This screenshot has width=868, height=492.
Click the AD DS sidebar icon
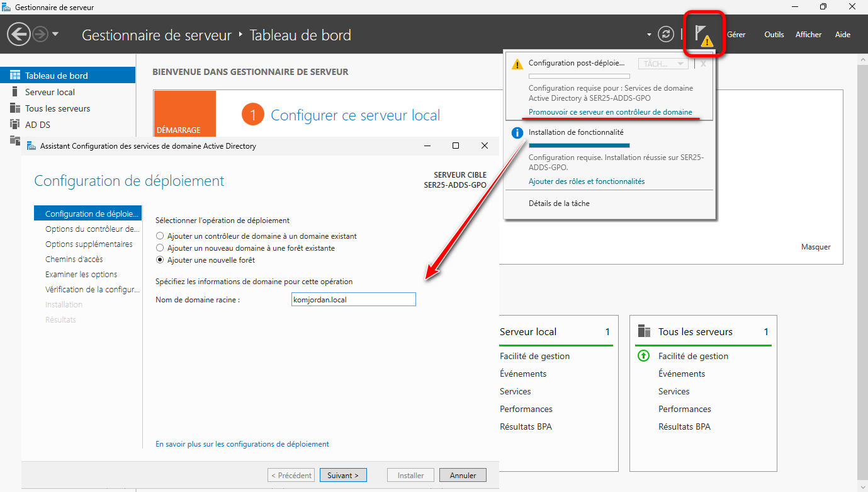pos(14,125)
